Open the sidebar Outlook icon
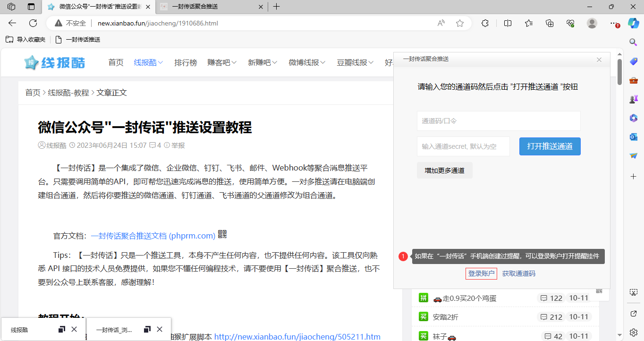This screenshot has height=341, width=644. pos(634,137)
